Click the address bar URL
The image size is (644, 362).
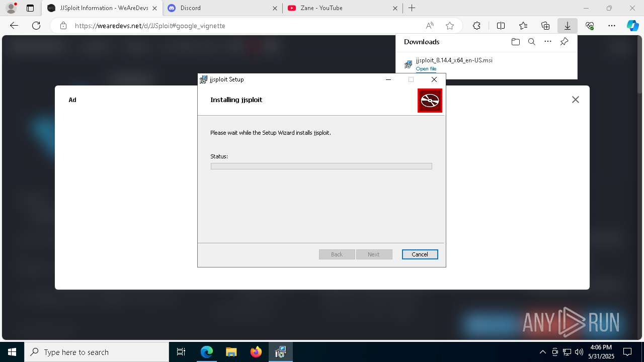tap(150, 26)
